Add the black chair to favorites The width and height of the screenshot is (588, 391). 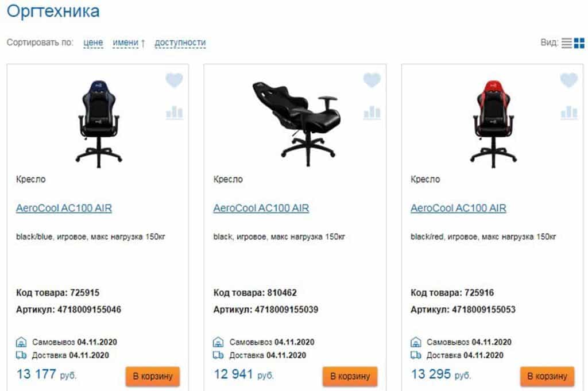372,80
